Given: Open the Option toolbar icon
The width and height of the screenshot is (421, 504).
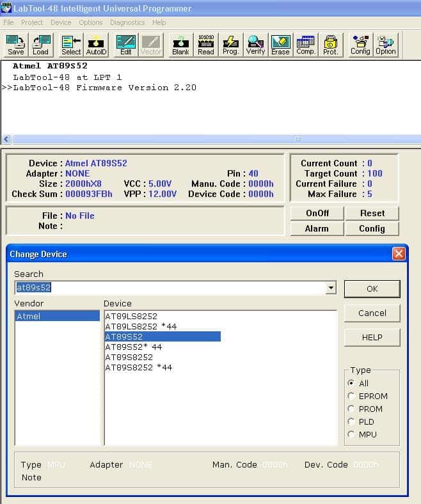Looking at the screenshot, I should click(386, 45).
